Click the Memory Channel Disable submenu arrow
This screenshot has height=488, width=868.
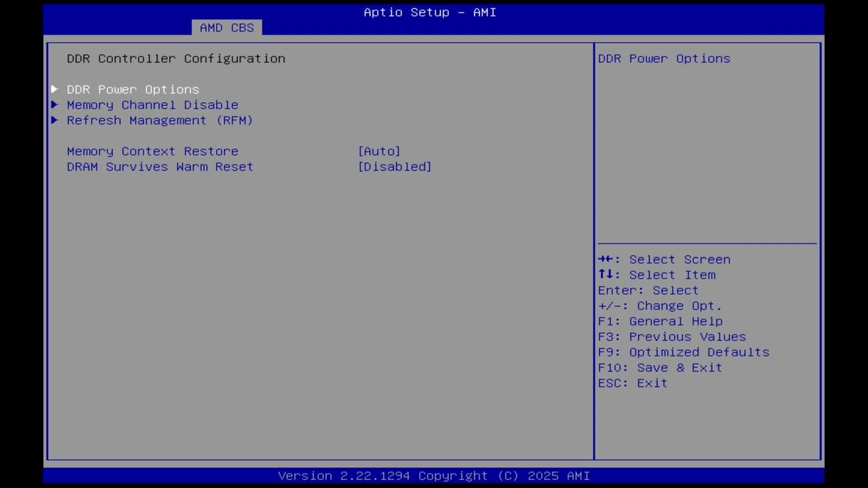point(54,104)
